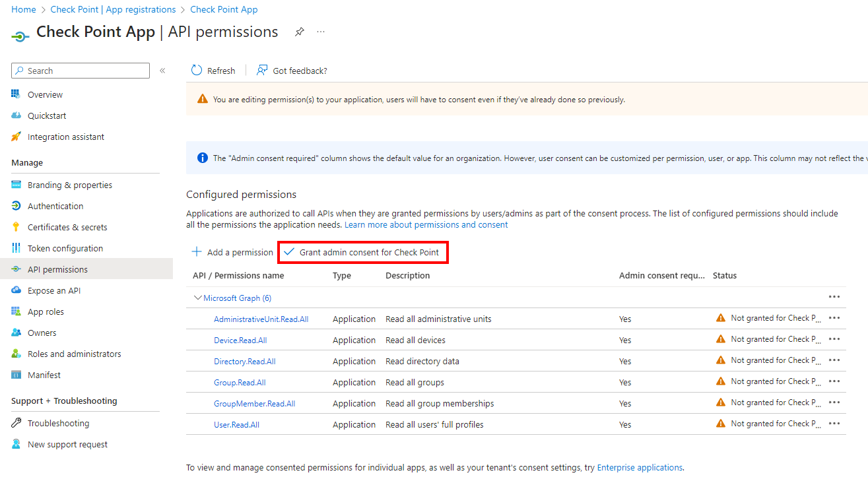Open Enterprise applications link
The width and height of the screenshot is (868, 485).
coord(639,467)
